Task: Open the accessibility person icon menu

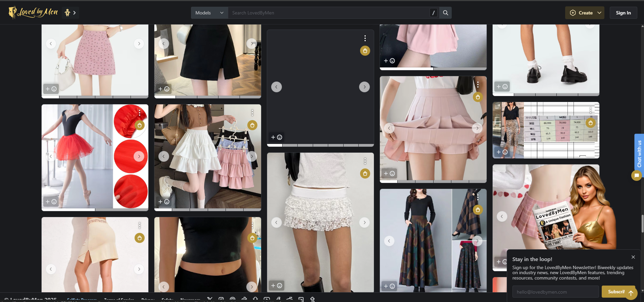Action: pyautogui.click(x=67, y=13)
